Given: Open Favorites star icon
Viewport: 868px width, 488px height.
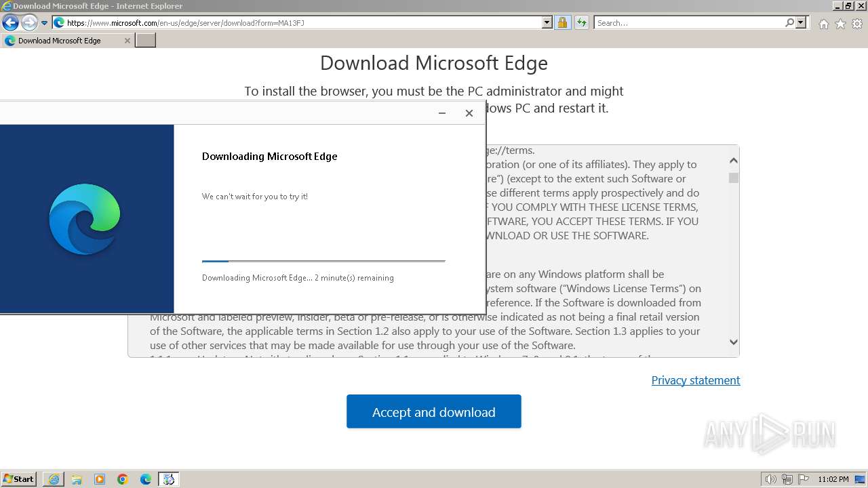Looking at the screenshot, I should [840, 24].
